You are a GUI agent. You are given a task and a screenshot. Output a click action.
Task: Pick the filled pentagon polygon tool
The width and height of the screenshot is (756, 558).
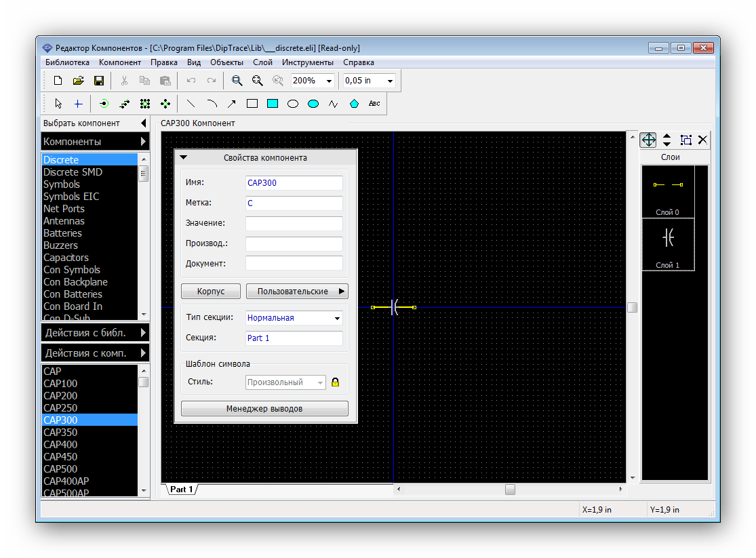pos(354,104)
